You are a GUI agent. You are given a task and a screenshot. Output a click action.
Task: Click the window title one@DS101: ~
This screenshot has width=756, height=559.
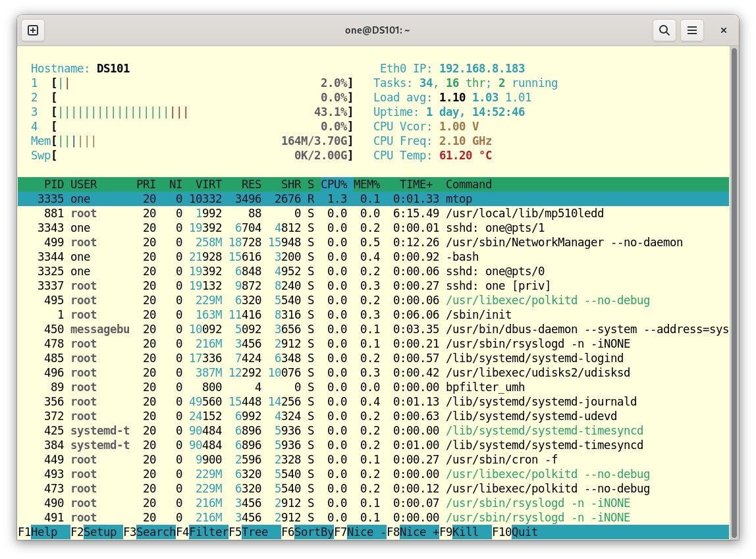coord(377,30)
